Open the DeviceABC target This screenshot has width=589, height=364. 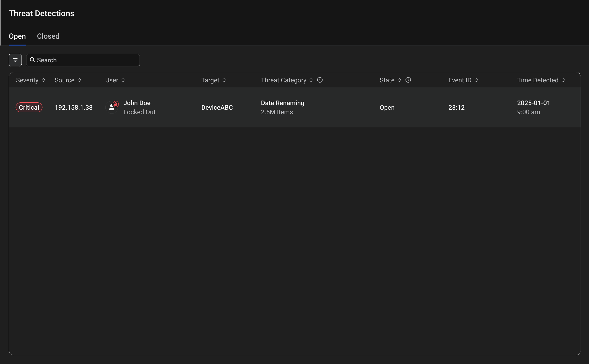coord(217,107)
